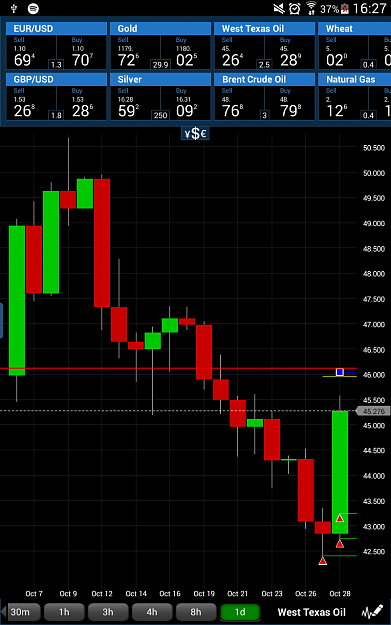Tap Wheat Sell price 5.02
Screen dimensions: 391x625
(336, 56)
